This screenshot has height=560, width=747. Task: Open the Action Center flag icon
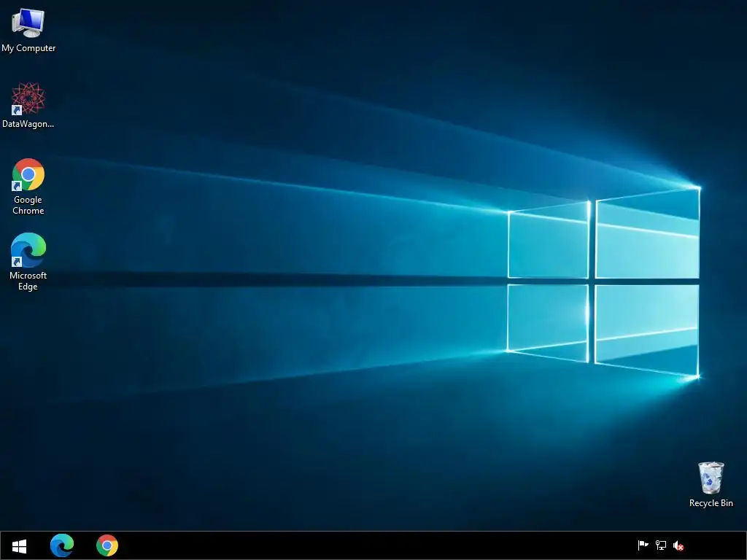click(x=643, y=545)
